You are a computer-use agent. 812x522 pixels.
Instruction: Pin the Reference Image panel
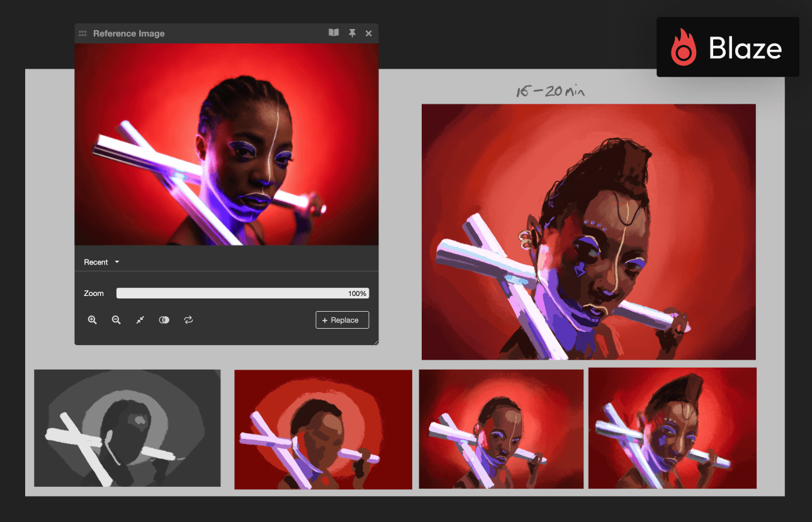[352, 33]
